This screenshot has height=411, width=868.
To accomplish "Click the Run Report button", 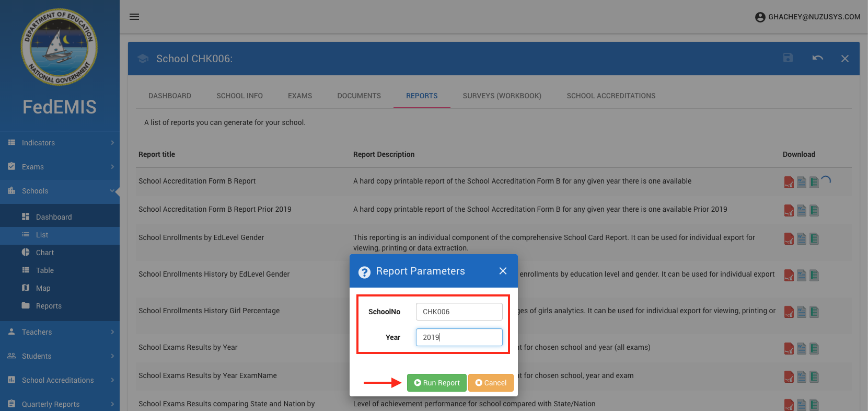I will pyautogui.click(x=437, y=383).
